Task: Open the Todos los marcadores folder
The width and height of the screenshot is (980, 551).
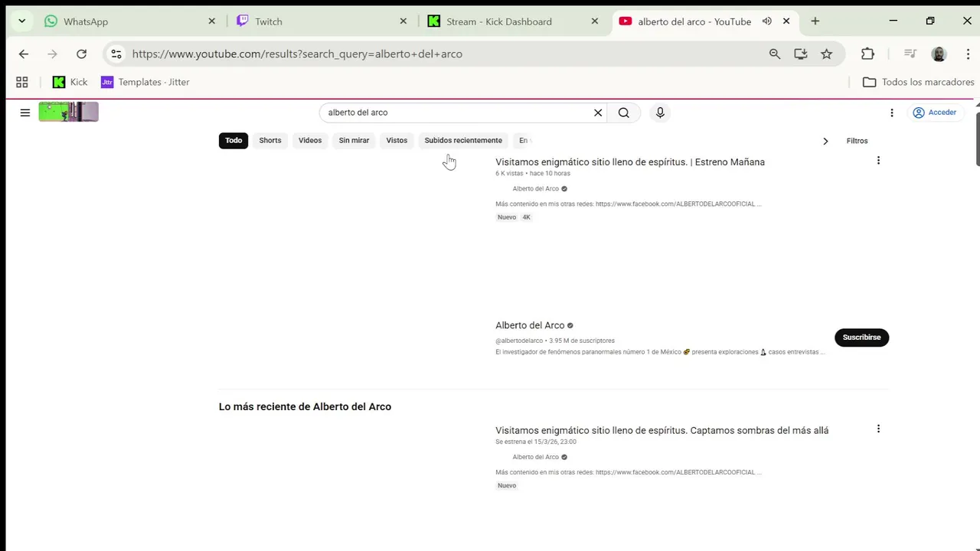Action: click(x=919, y=82)
